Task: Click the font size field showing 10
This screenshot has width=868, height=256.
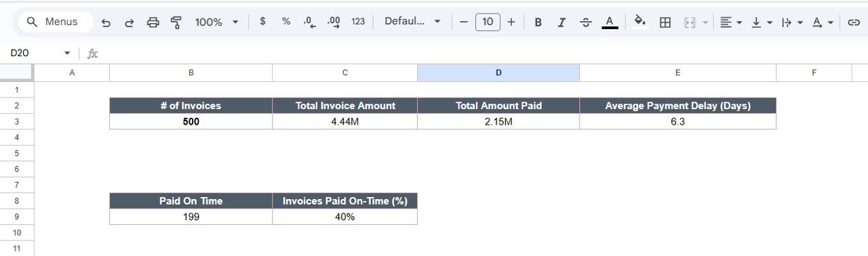Action: pos(488,22)
